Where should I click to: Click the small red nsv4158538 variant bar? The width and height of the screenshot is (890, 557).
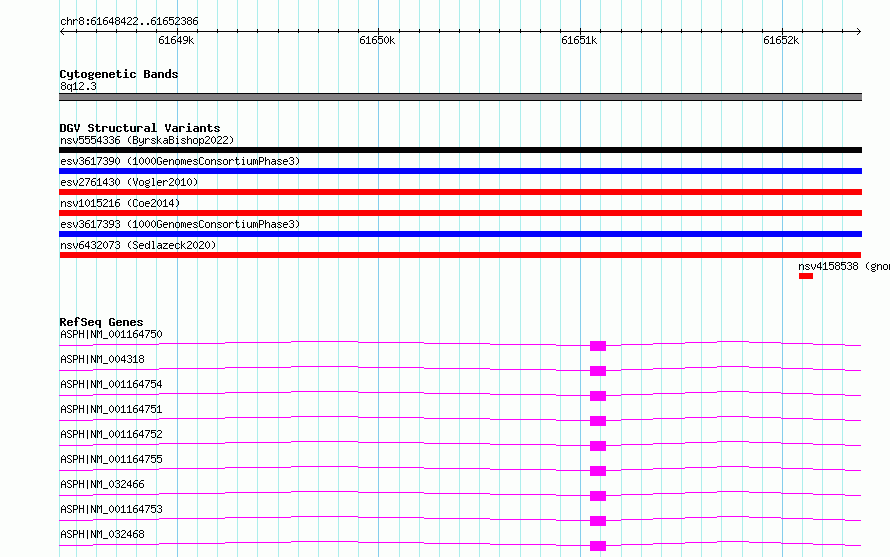[805, 276]
